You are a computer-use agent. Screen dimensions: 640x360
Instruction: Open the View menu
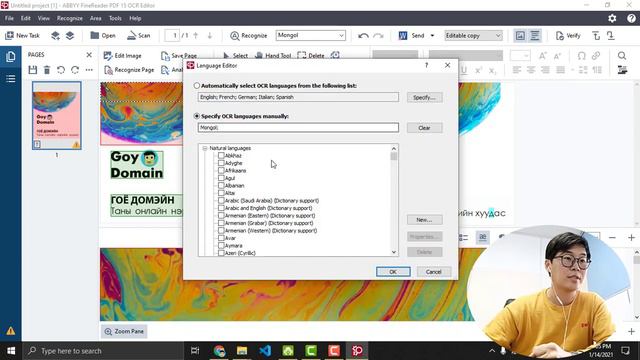[43, 18]
